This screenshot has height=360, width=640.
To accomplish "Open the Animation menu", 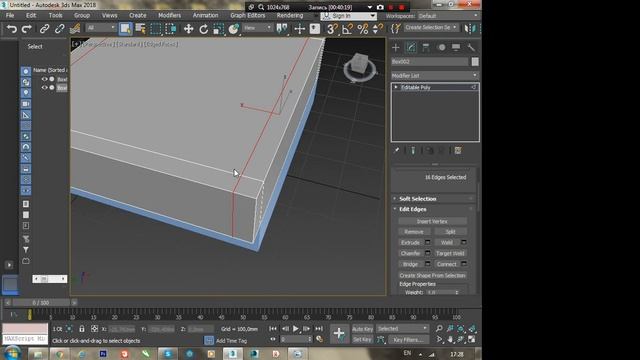I will [205, 16].
